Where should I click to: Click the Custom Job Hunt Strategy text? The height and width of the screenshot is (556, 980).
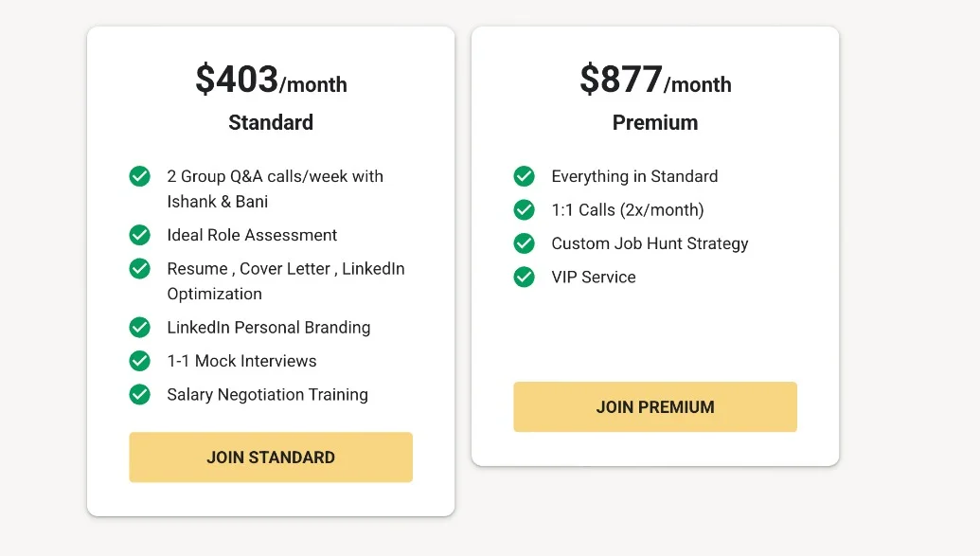point(650,243)
